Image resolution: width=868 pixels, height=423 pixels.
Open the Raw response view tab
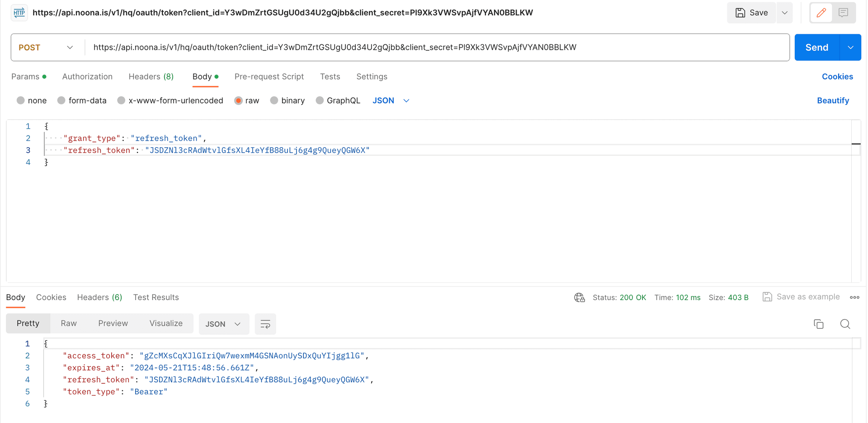point(68,323)
